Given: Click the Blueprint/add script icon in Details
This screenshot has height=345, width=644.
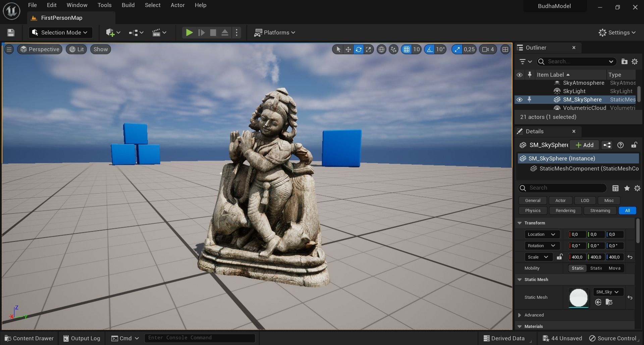Looking at the screenshot, I should tap(607, 145).
